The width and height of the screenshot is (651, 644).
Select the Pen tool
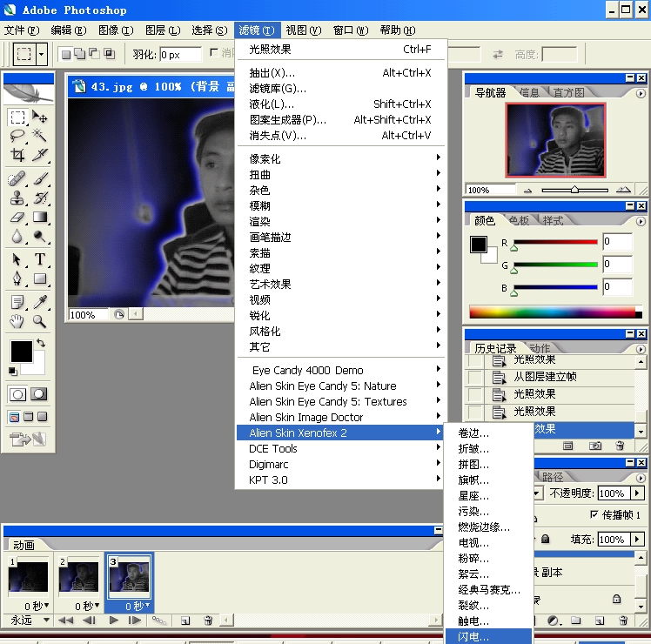pyautogui.click(x=17, y=278)
